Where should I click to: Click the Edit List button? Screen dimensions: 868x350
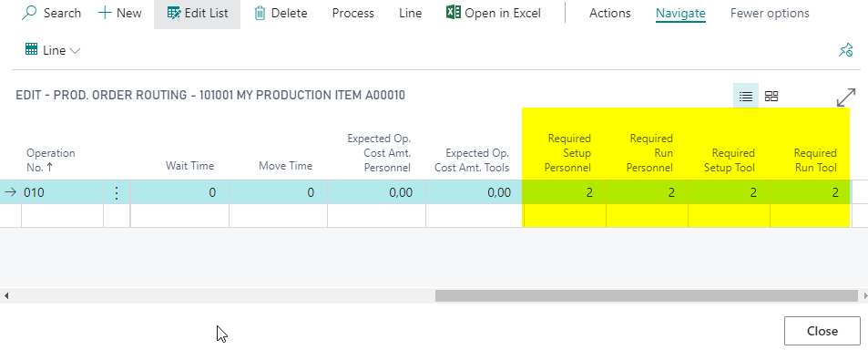[197, 14]
